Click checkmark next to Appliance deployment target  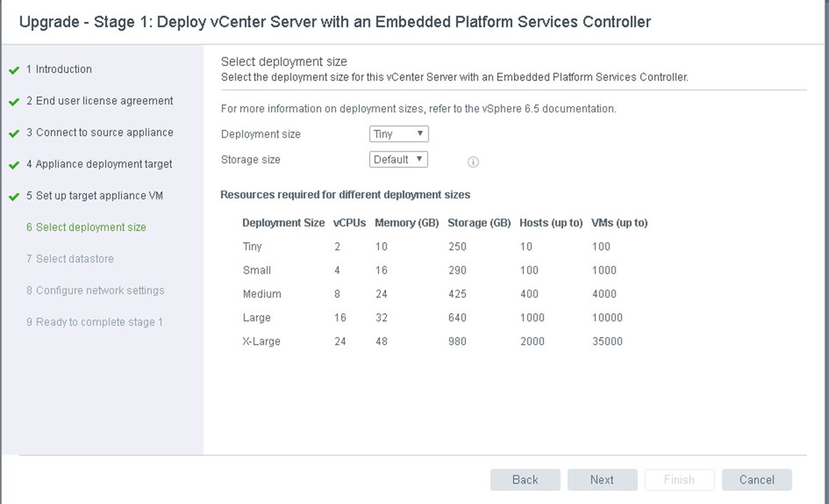[14, 165]
